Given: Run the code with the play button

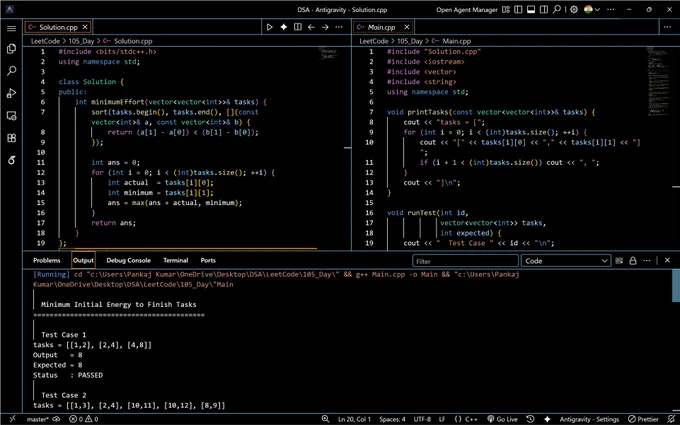Looking at the screenshot, I should click(269, 27).
